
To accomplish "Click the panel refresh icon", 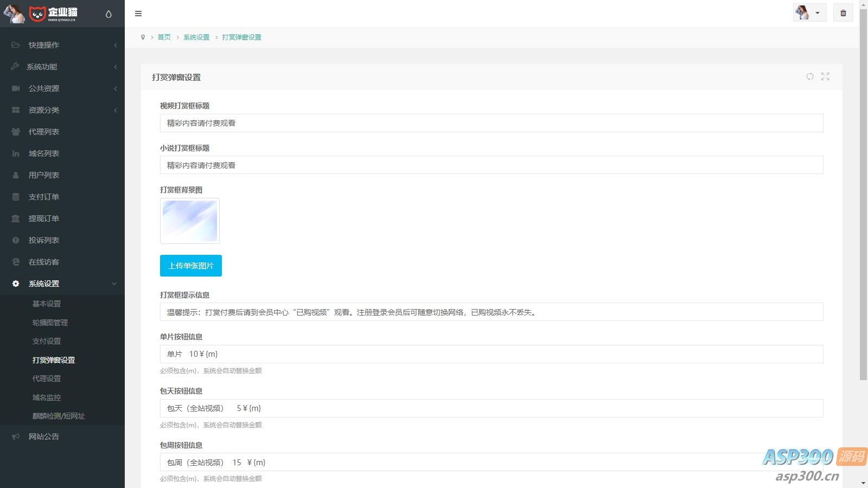I will pyautogui.click(x=809, y=77).
